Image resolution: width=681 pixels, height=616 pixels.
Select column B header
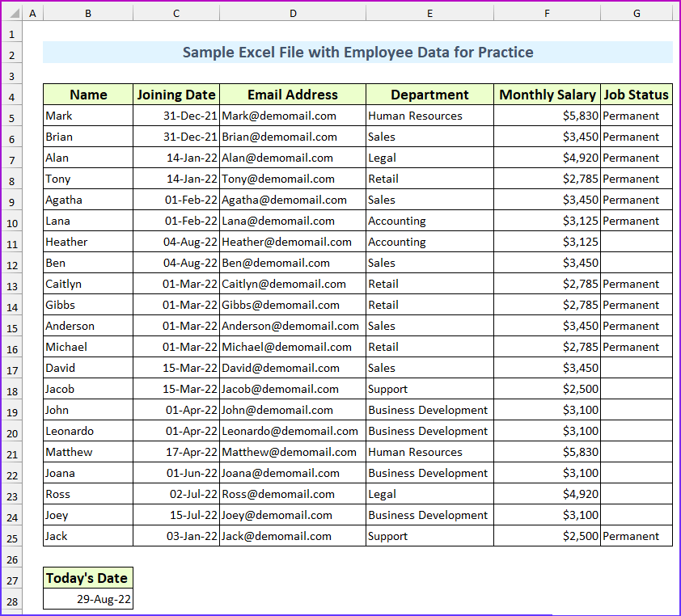pos(87,14)
